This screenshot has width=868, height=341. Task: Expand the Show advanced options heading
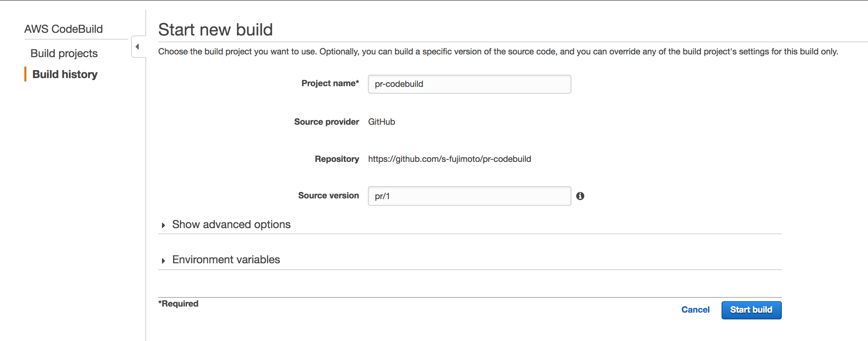pyautogui.click(x=231, y=224)
